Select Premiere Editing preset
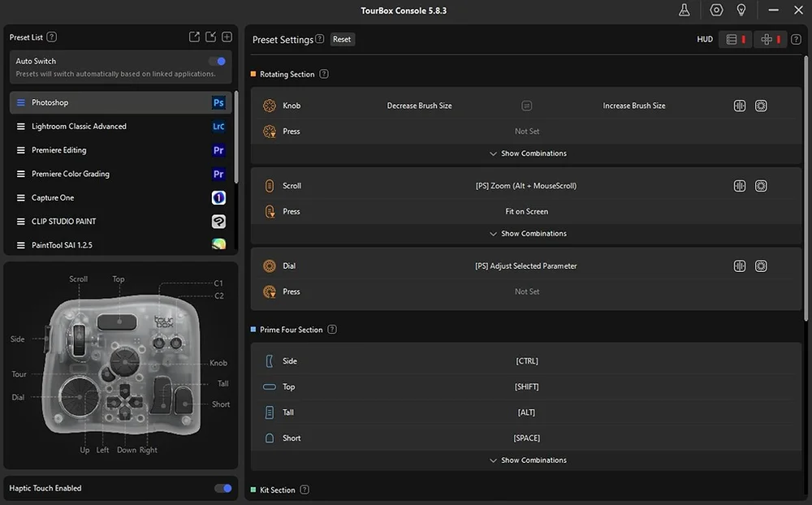The height and width of the screenshot is (505, 812). 120,150
